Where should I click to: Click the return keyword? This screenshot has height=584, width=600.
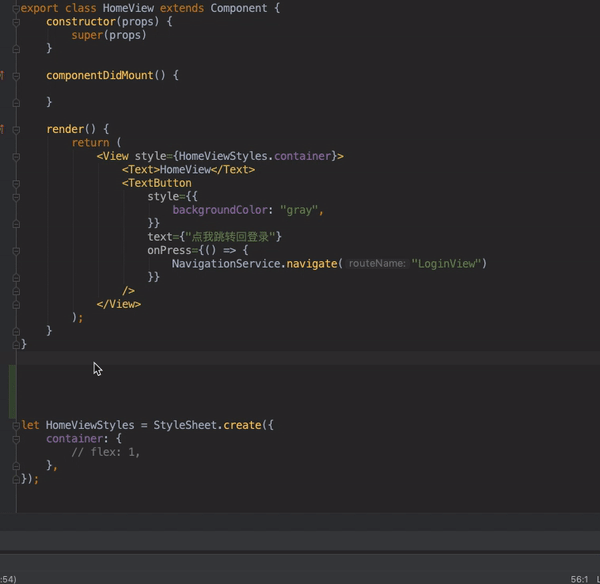(90, 143)
